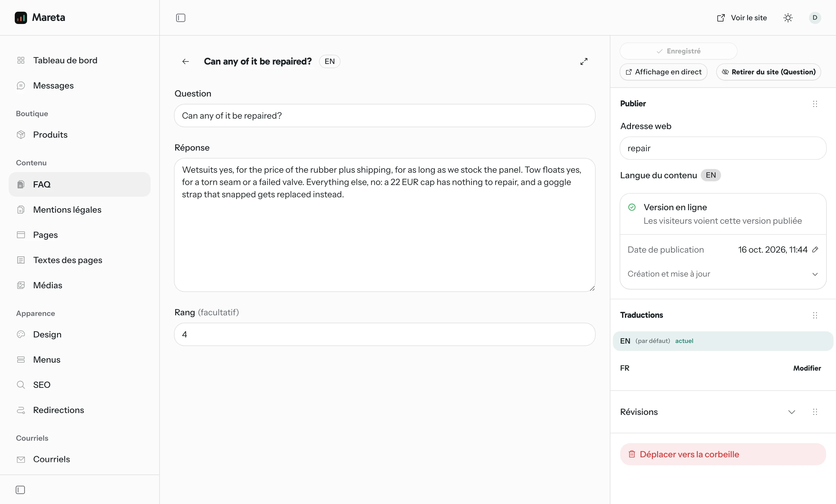Screen dimensions: 836x504
Task: Click Déplacer vers la corbeille
Action: 723,454
